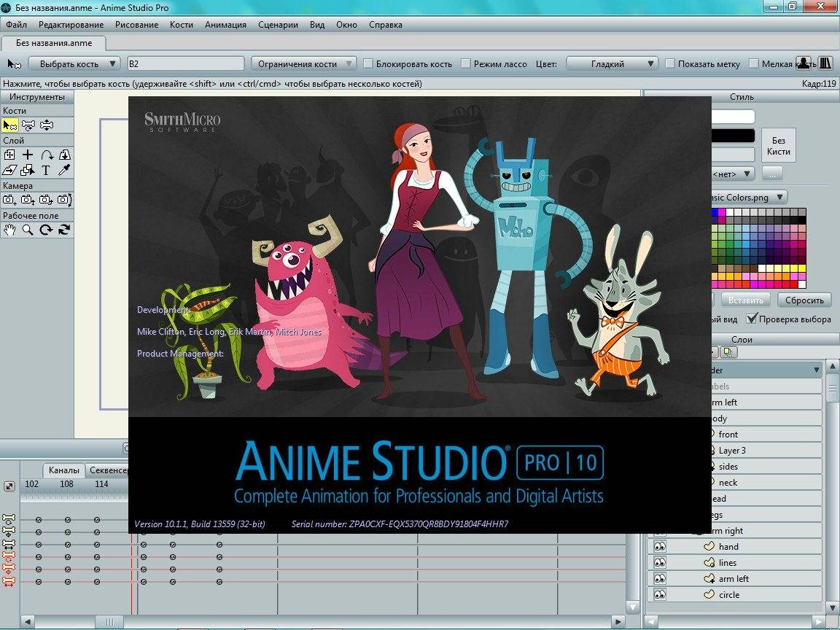
Task: Select the Layer 3 row in layers list
Action: pyautogui.click(x=766, y=451)
